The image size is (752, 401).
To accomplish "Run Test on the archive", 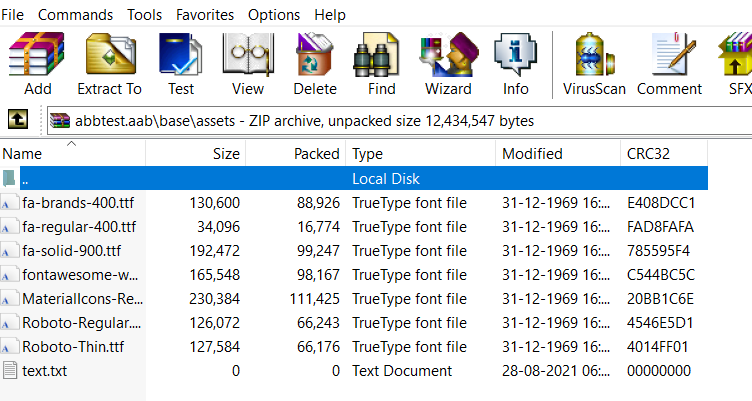I will [x=181, y=62].
